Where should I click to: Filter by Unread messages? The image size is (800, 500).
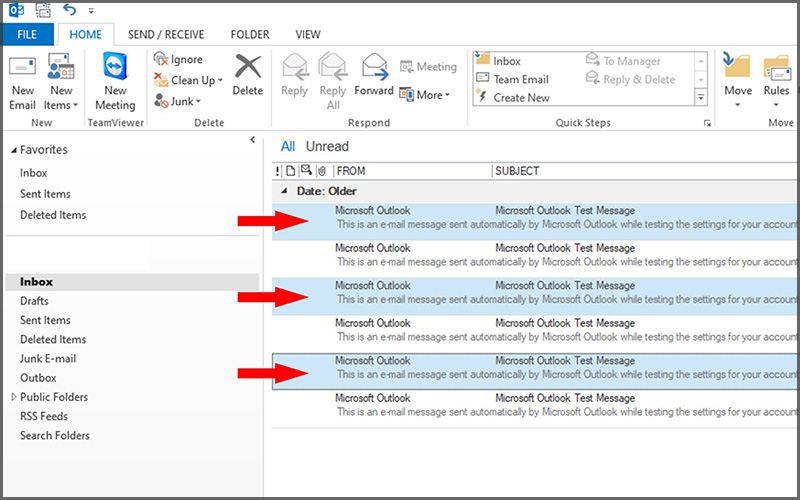coord(327,146)
